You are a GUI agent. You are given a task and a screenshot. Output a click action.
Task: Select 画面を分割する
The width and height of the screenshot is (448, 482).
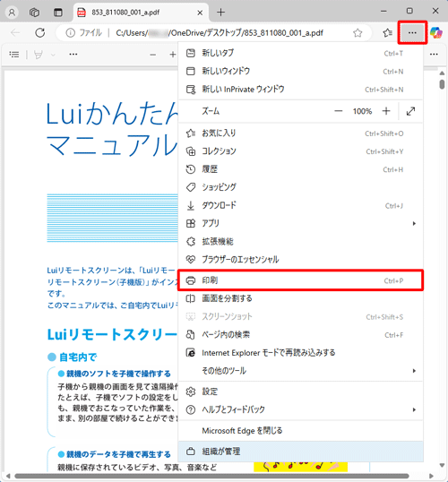(x=300, y=298)
